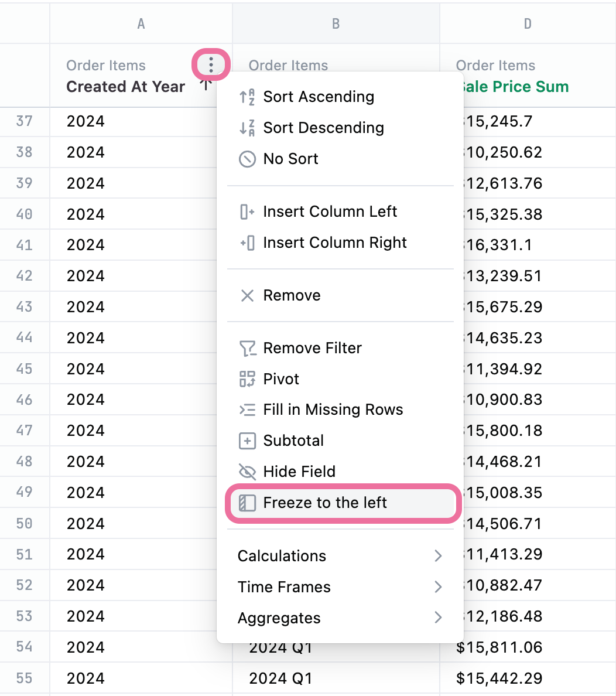Click the No Sort circle icon
The image size is (616, 696).
(247, 159)
